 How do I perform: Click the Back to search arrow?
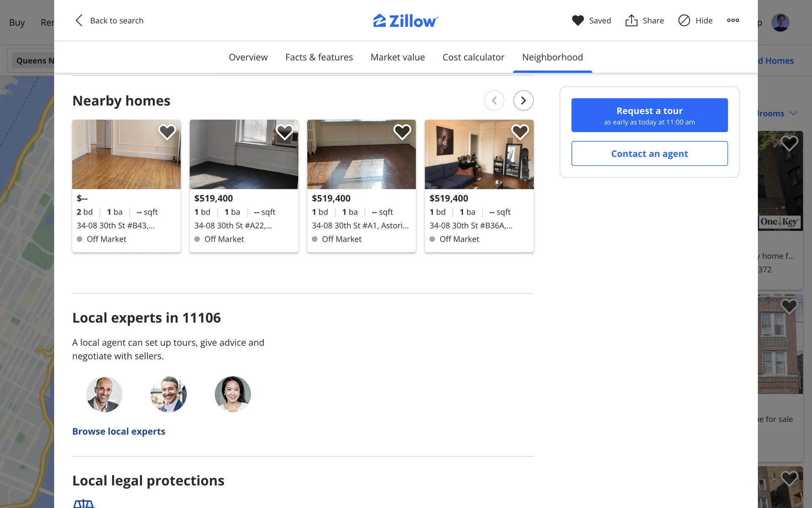pos(79,20)
